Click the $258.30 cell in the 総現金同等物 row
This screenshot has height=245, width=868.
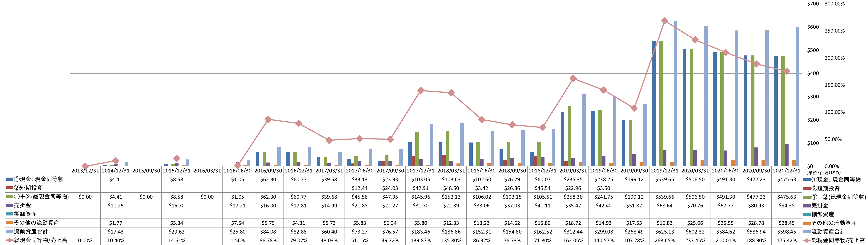click(573, 197)
